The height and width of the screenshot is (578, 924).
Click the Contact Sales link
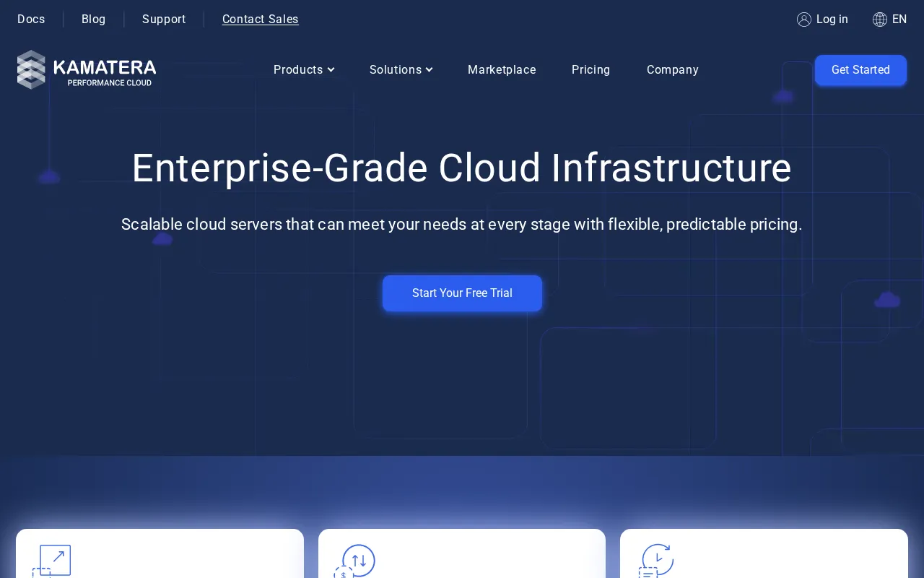pyautogui.click(x=261, y=20)
